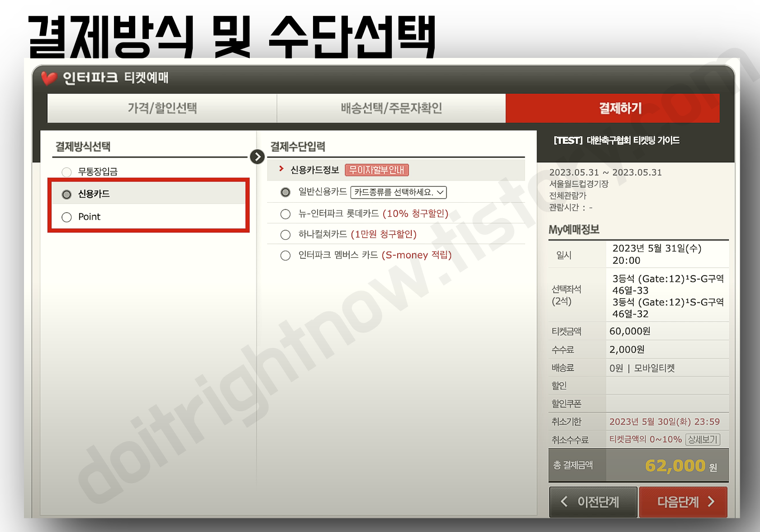This screenshot has height=532, width=760.
Task: Click the 결제방식선택 heading
Action: (x=83, y=147)
